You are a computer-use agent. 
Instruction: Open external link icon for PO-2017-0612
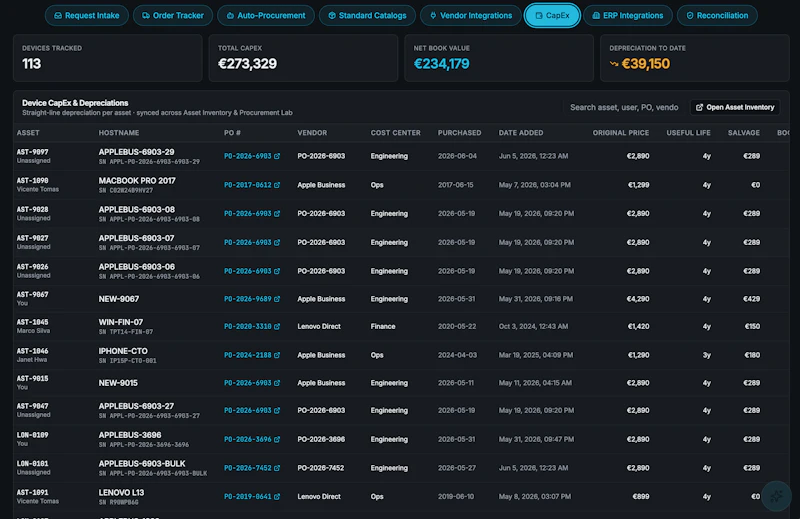[277, 185]
